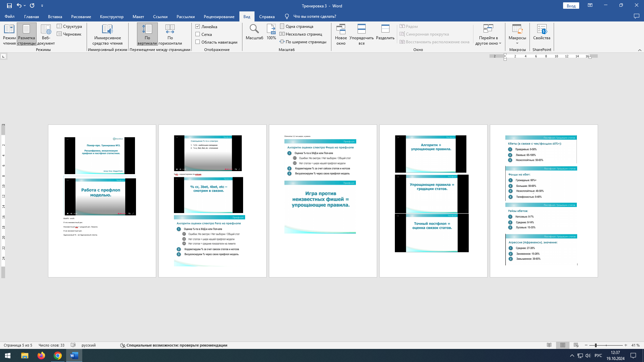Open Comments pane icon top right

[636, 16]
